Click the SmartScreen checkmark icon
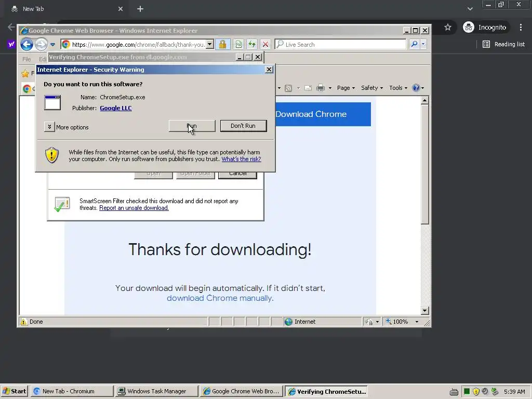Viewport: 532px width, 399px height. pyautogui.click(x=62, y=204)
